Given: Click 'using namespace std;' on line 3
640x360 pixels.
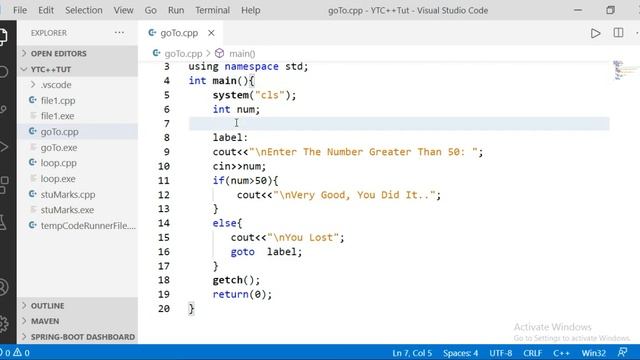Looking at the screenshot, I should click(x=249, y=67).
